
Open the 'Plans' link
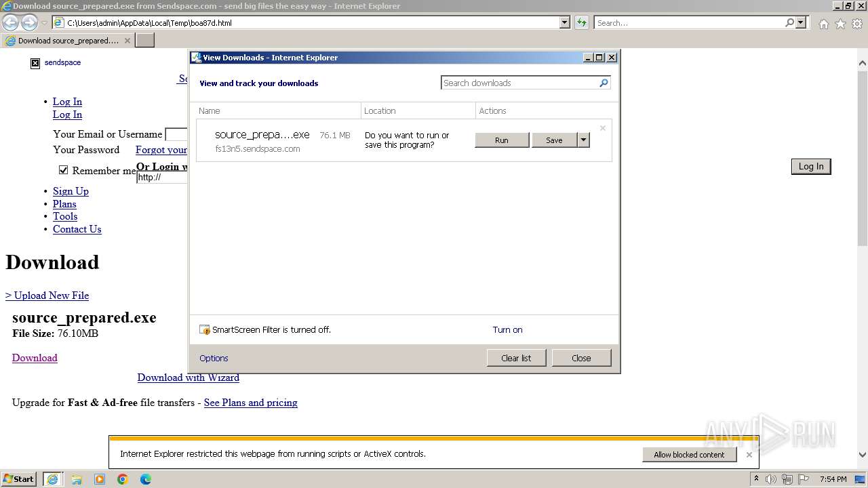pyautogui.click(x=64, y=204)
